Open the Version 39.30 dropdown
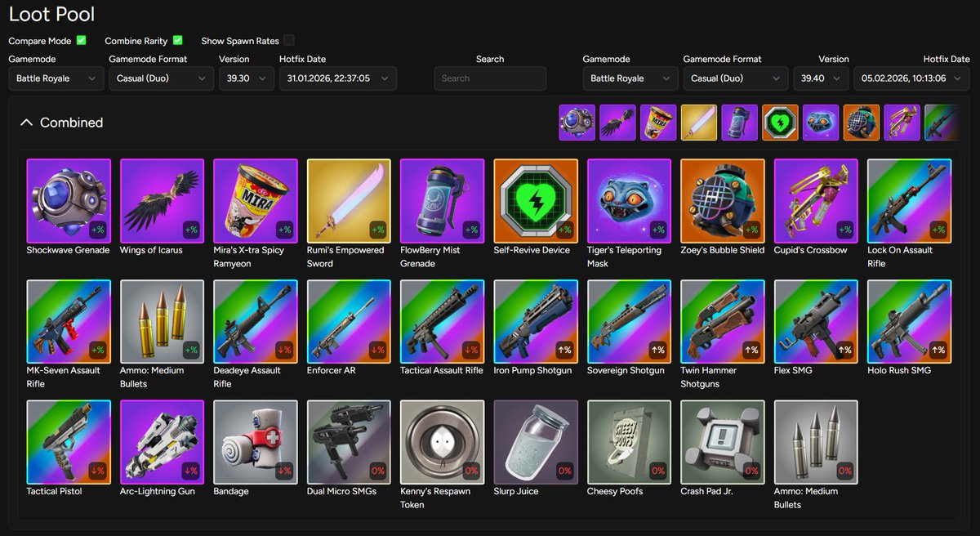Screen dimensions: 980x536 (246, 78)
